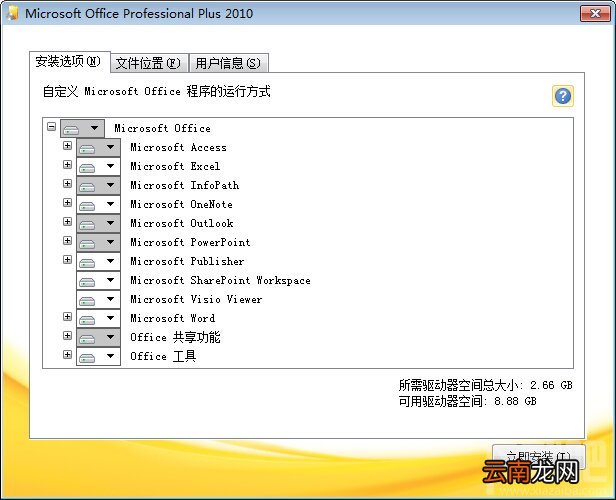
Task: Open install option dropdown for Office 共享功能
Action: click(x=98, y=337)
